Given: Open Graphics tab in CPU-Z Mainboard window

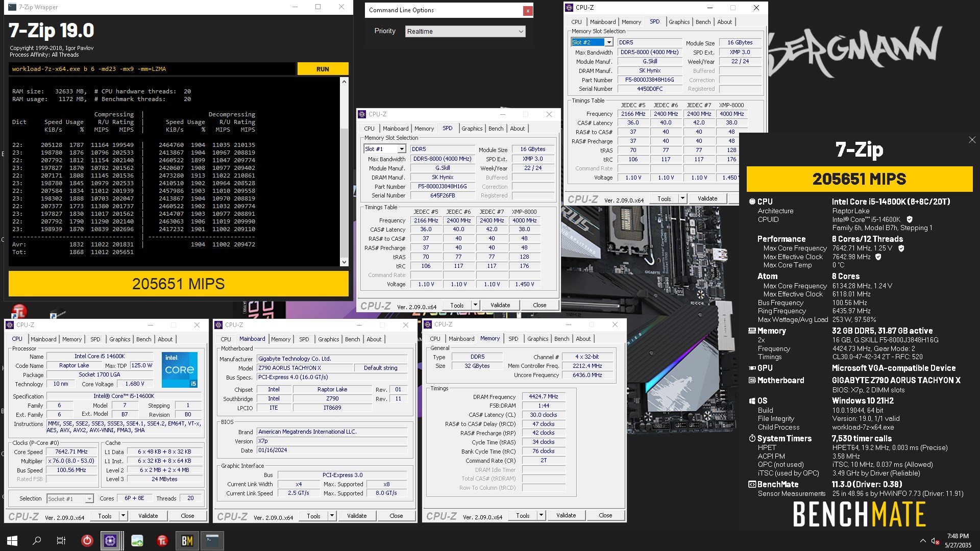Looking at the screenshot, I should point(328,339).
